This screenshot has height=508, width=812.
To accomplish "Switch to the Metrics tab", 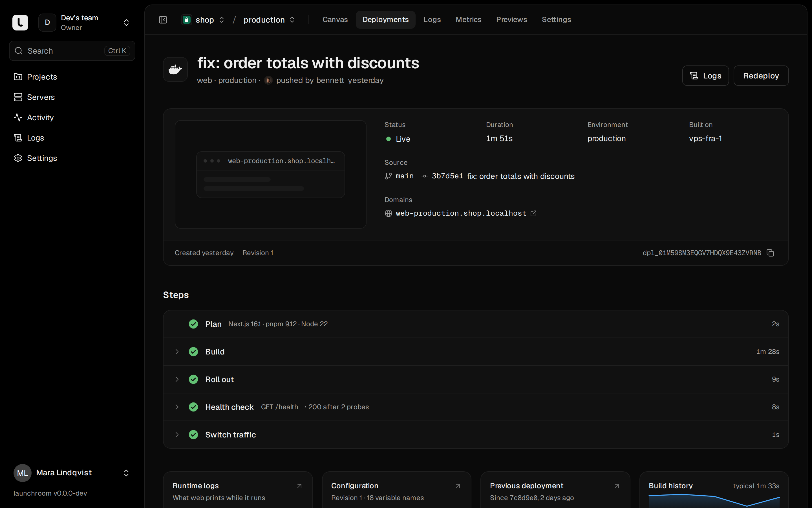I will 468,19.
